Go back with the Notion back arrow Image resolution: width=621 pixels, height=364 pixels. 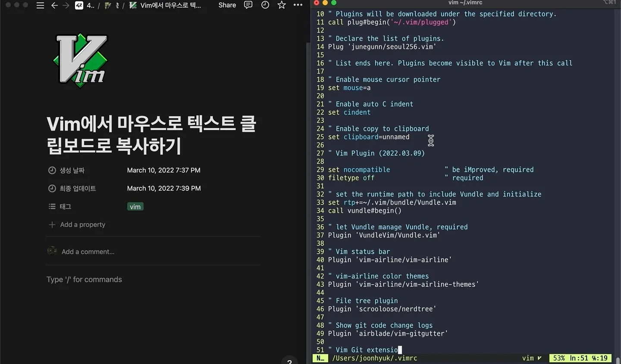coord(54,5)
